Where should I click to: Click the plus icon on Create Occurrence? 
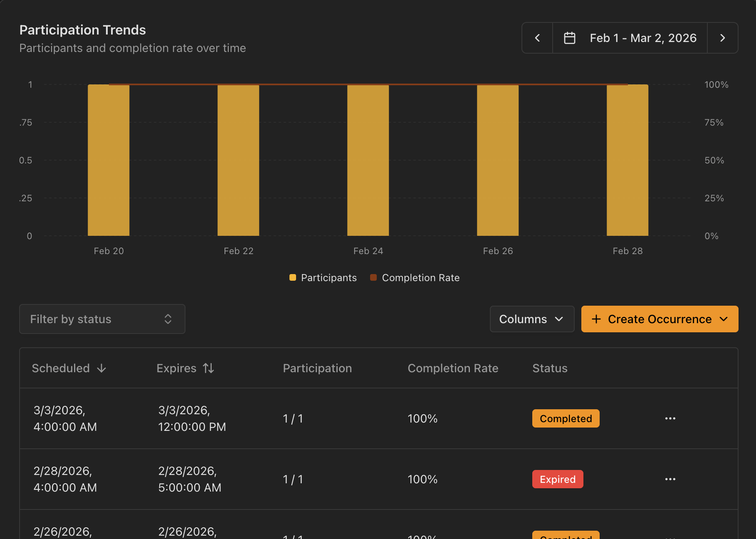click(x=596, y=319)
